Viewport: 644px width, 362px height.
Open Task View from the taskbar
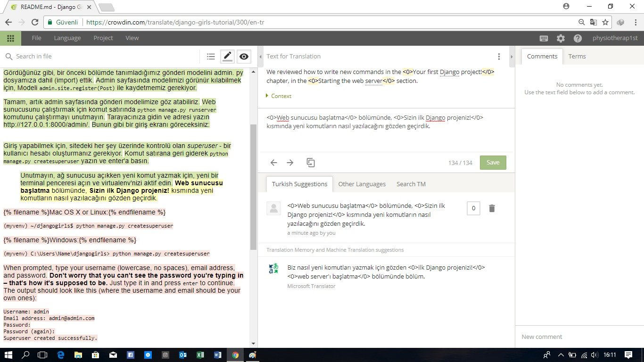coord(43,355)
